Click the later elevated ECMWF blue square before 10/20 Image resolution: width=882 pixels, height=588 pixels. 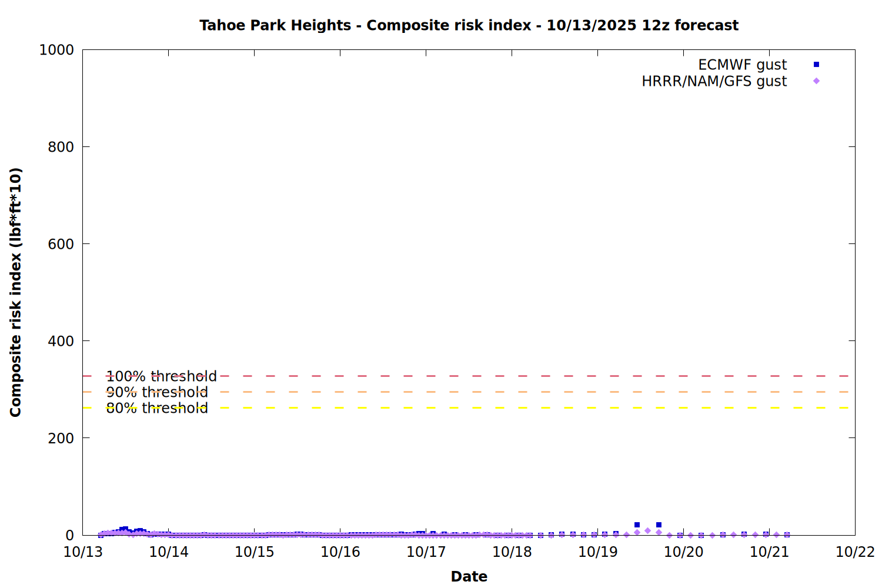click(659, 525)
